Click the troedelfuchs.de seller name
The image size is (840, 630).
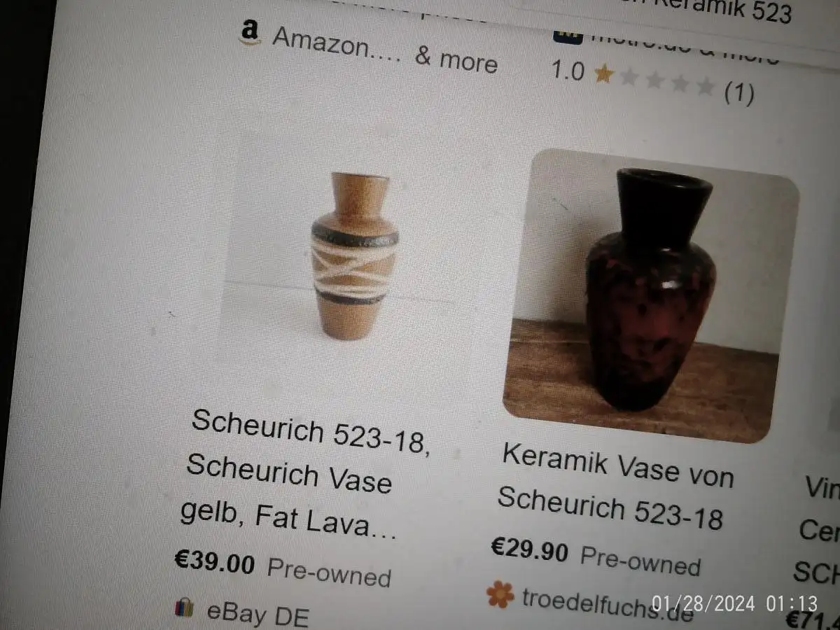pos(607,603)
